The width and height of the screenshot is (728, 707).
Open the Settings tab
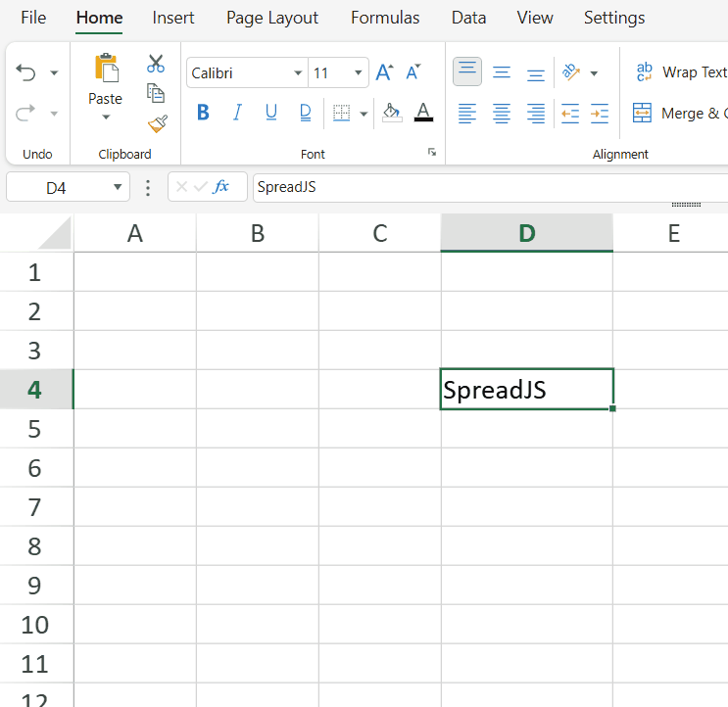click(614, 18)
